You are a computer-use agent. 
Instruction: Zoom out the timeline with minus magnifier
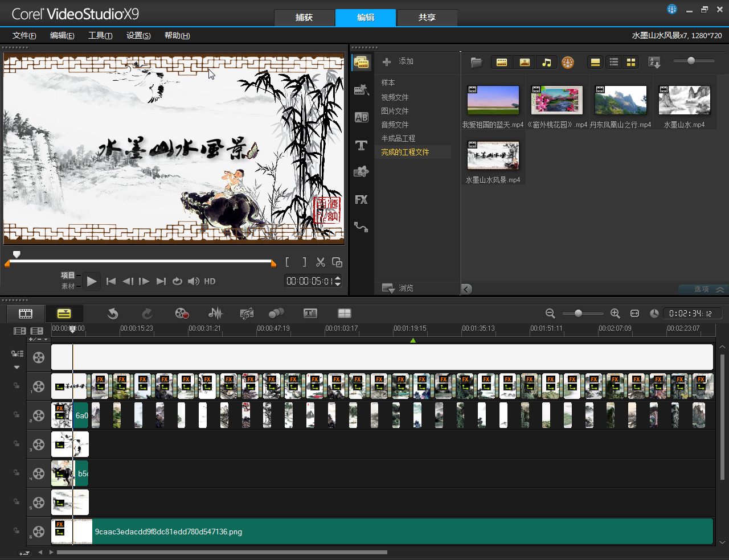(550, 314)
